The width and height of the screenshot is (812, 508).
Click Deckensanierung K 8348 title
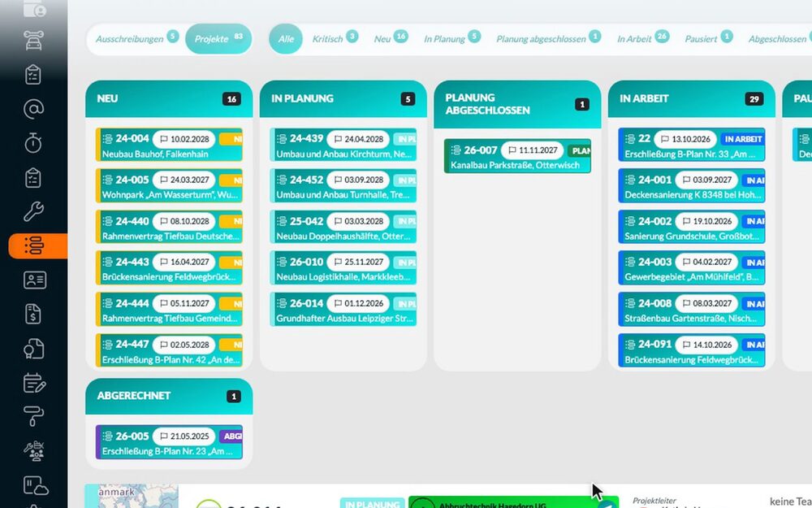(693, 195)
